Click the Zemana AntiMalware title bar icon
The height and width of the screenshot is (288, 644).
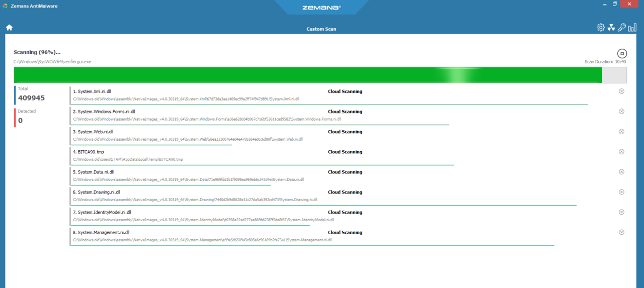[x=5, y=6]
